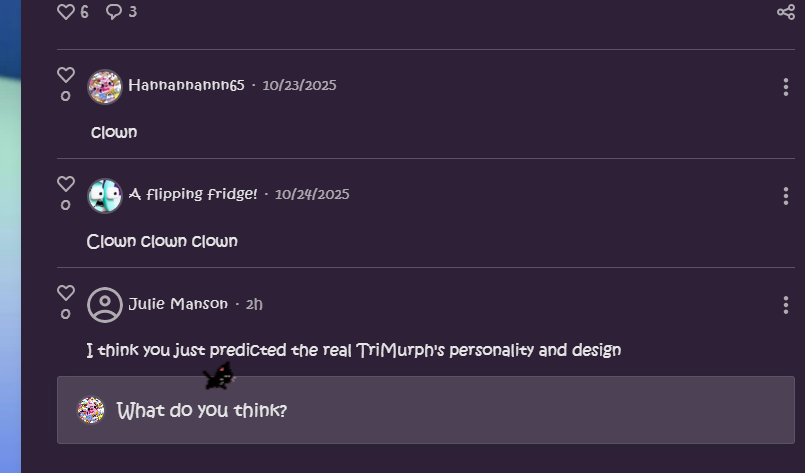
Task: Click the 10/23/2025 comment date
Action: (x=299, y=86)
